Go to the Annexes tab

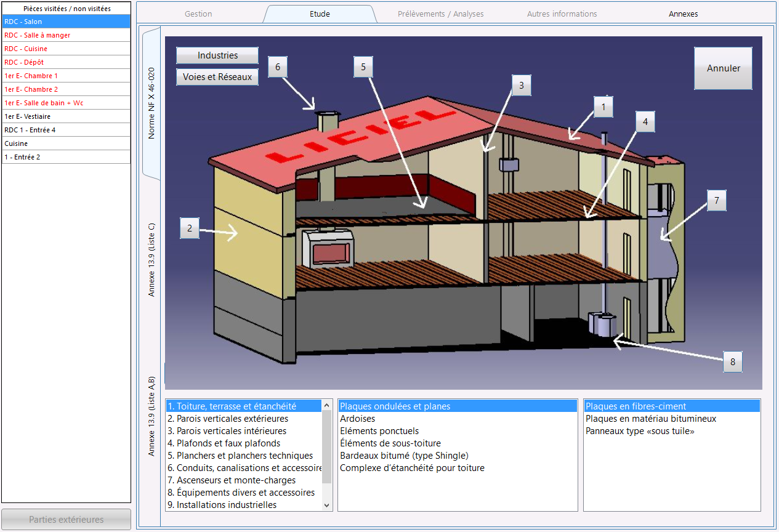tap(683, 14)
